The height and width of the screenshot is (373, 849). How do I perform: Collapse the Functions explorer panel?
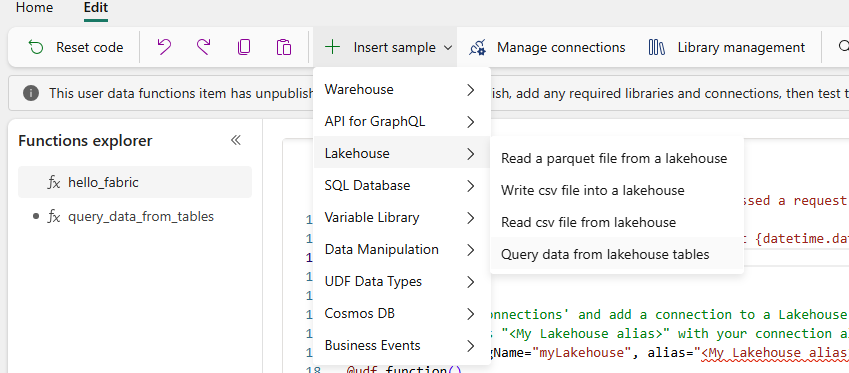pos(236,140)
